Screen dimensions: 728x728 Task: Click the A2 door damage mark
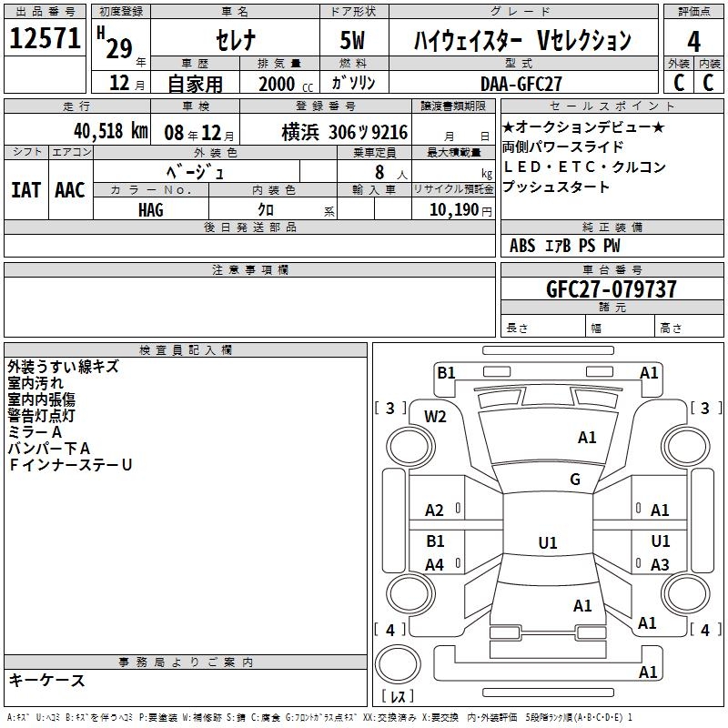[x=435, y=511]
